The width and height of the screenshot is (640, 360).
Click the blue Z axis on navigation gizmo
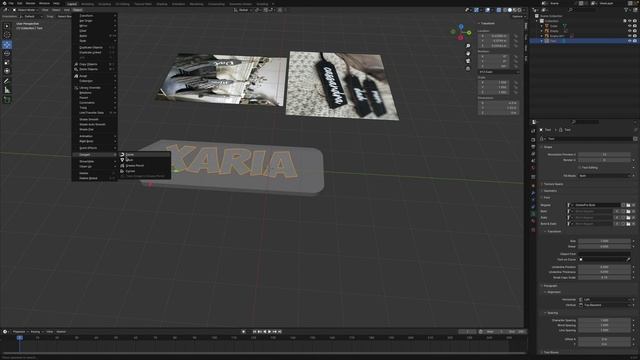pyautogui.click(x=461, y=27)
